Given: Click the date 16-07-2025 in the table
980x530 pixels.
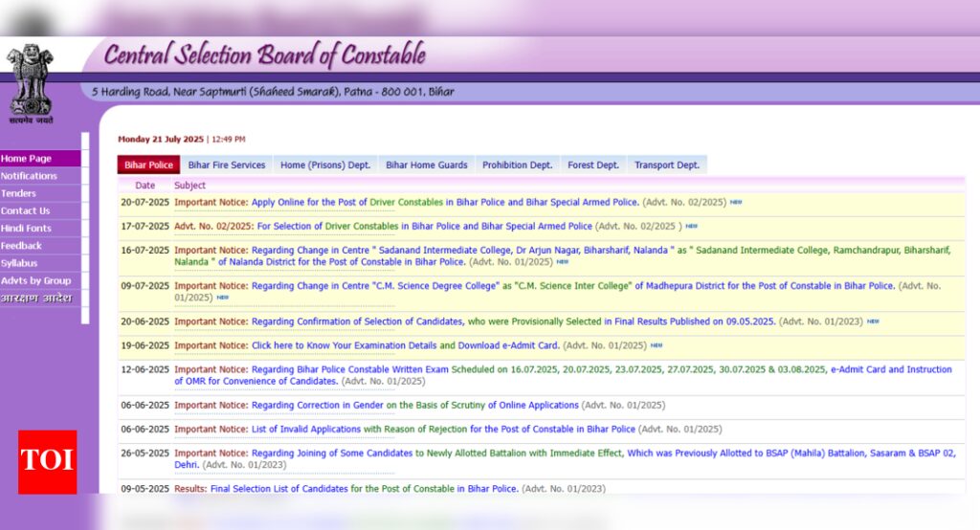Looking at the screenshot, I should pyautogui.click(x=145, y=250).
